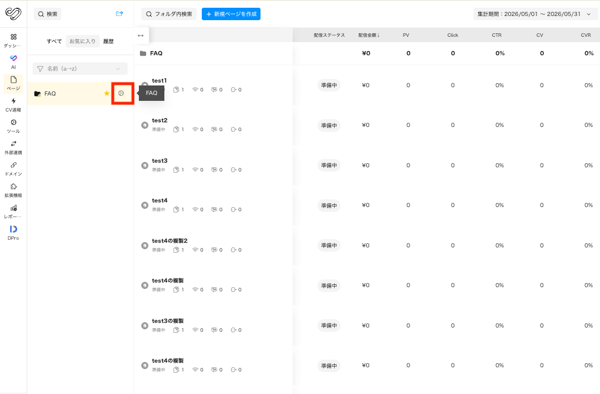Click the 準備中 badge in test4 row
This screenshot has height=394, width=600.
point(329,205)
